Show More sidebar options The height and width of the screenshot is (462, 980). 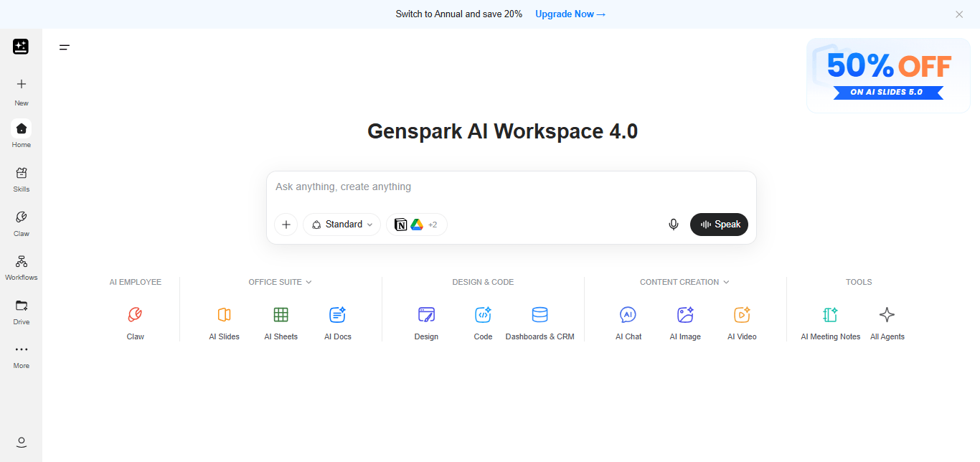point(22,356)
